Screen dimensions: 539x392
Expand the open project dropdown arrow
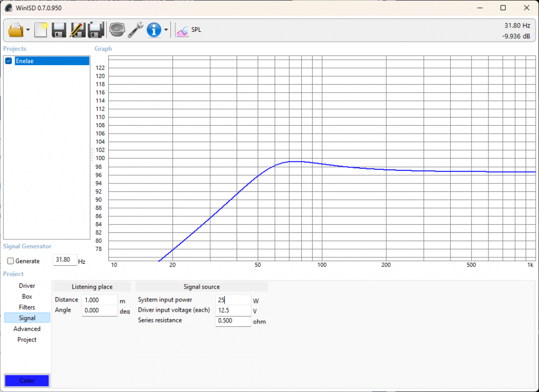pos(27,30)
